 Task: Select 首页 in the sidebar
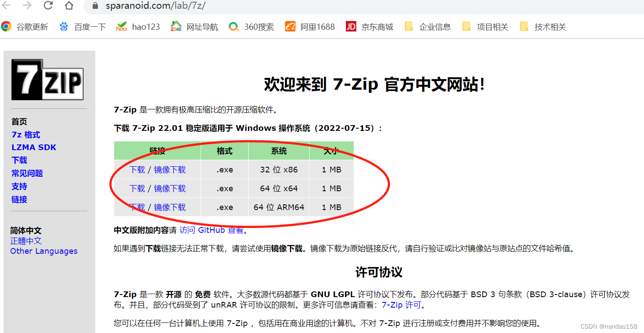(19, 122)
